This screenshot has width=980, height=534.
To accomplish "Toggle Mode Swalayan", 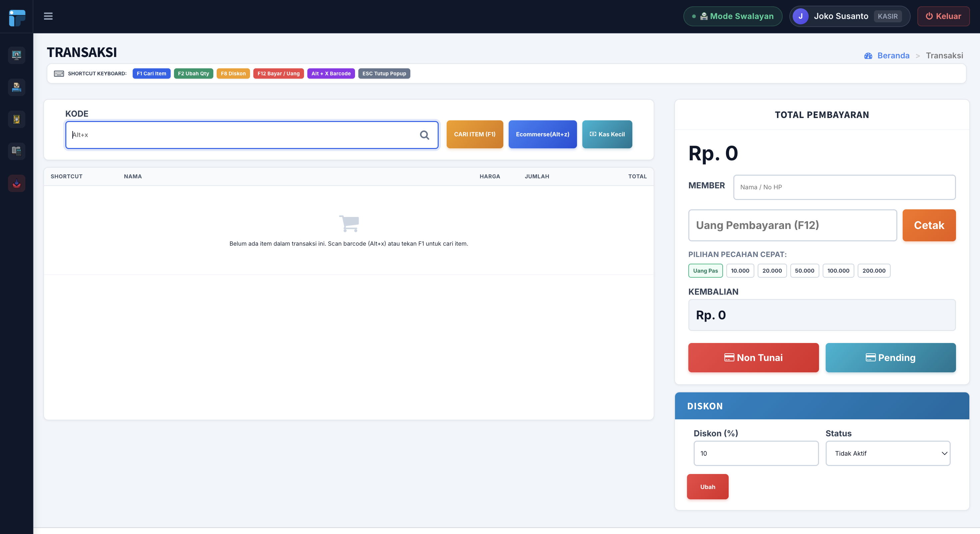I will [733, 16].
